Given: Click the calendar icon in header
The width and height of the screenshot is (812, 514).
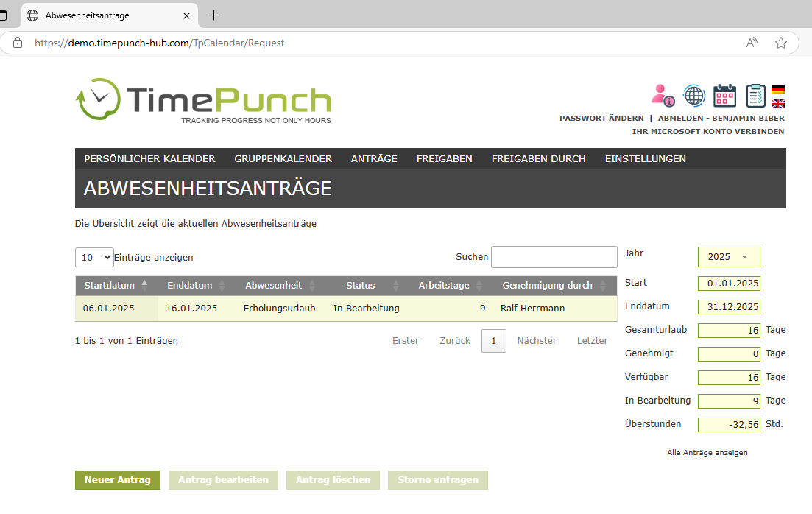Looking at the screenshot, I should coord(724,95).
